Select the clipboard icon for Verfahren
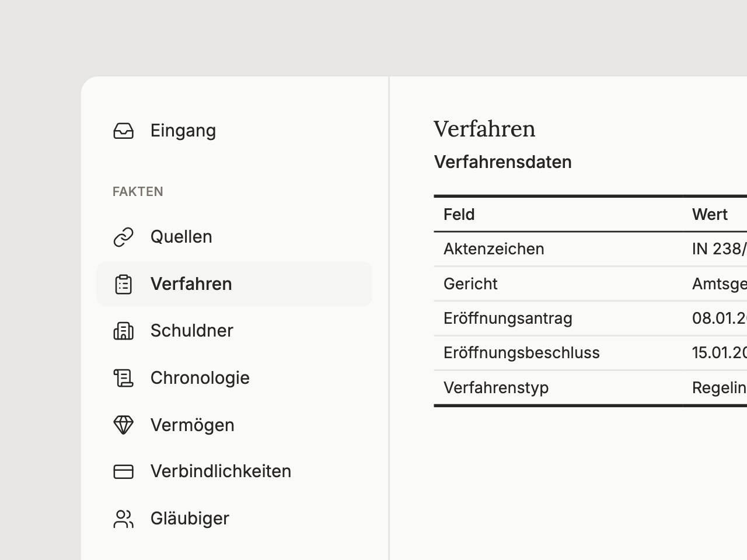Image resolution: width=747 pixels, height=560 pixels. (123, 284)
